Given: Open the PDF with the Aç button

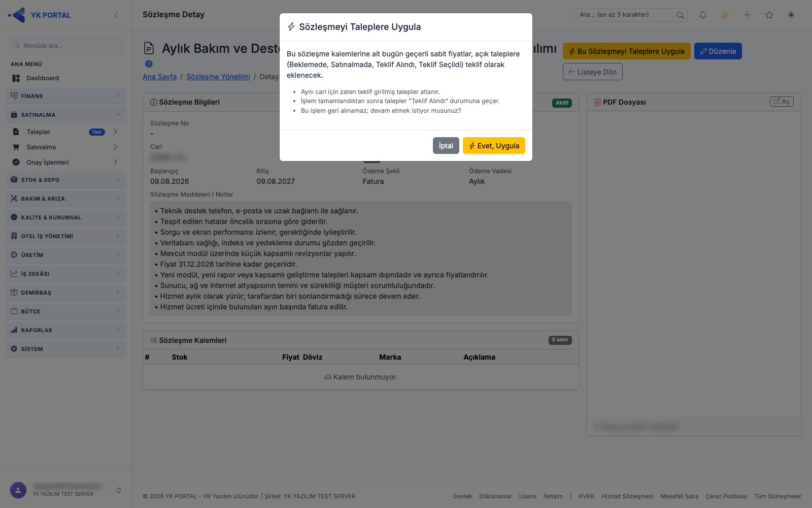Looking at the screenshot, I should [x=782, y=102].
